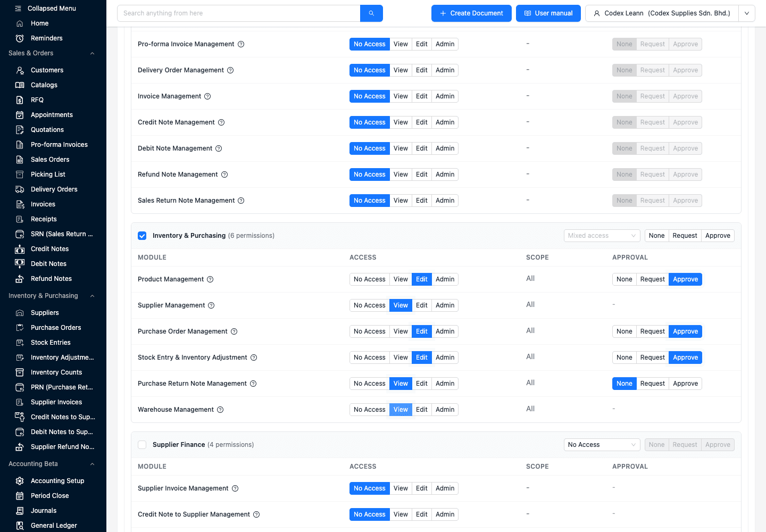Set Product Management access to Admin
The width and height of the screenshot is (766, 532).
click(445, 279)
